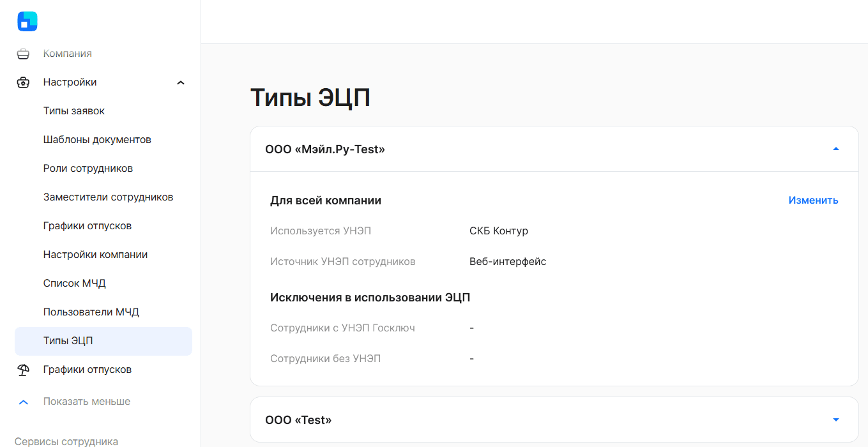Screen dimensions: 868x447
Task: Click the briefcase icon beside Компания
Action: pyautogui.click(x=23, y=54)
